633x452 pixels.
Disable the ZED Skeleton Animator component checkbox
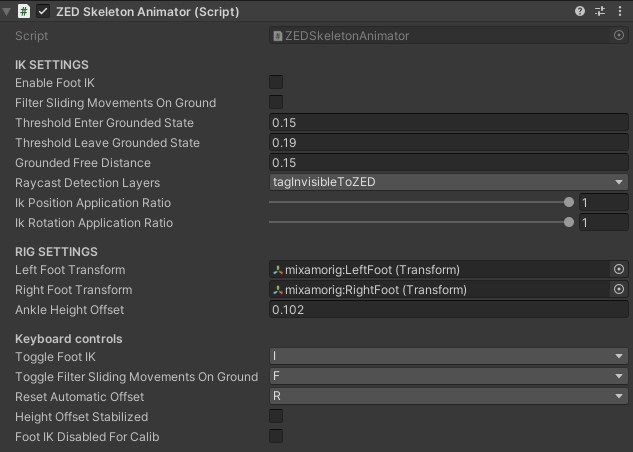coord(43,11)
